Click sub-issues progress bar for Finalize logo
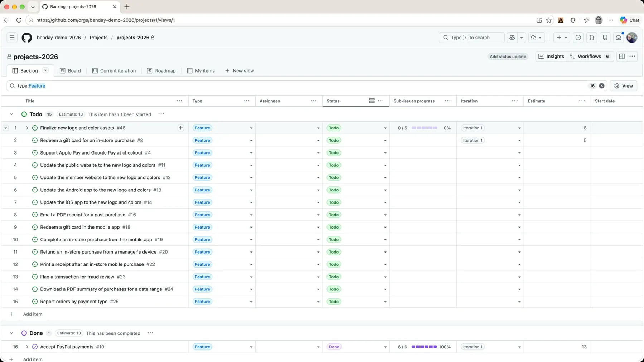 click(x=424, y=128)
